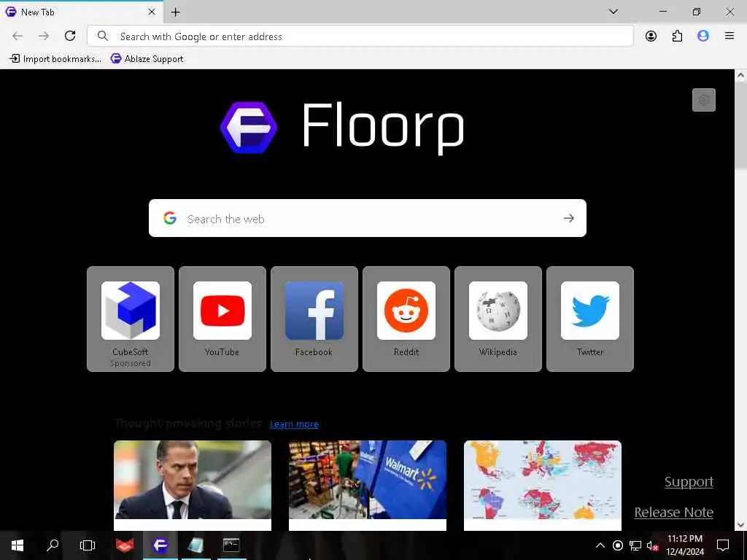Click the address bar search field
Screen dimensions: 747x560
tap(360, 36)
